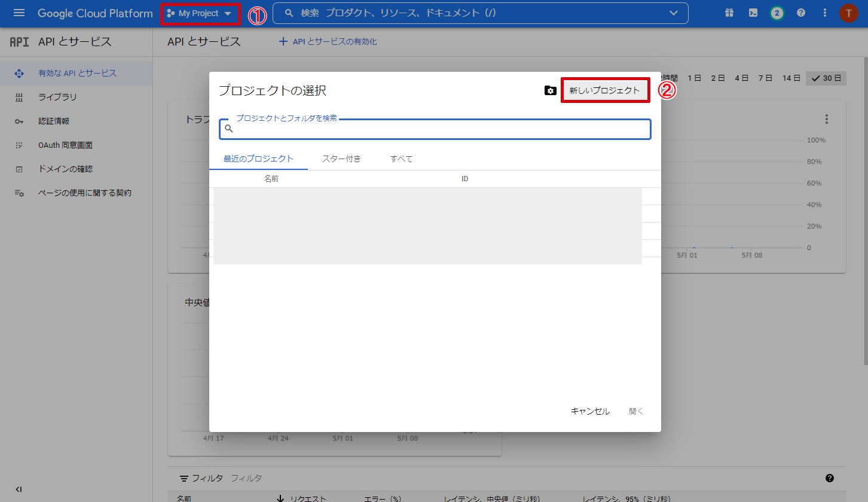Click the フィルタ filter icon

pyautogui.click(x=184, y=478)
